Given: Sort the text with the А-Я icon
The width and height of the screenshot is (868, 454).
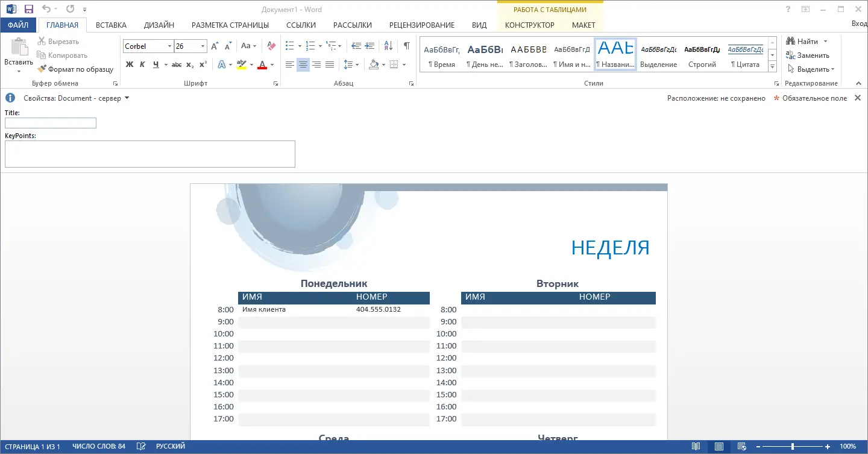Looking at the screenshot, I should click(x=388, y=45).
